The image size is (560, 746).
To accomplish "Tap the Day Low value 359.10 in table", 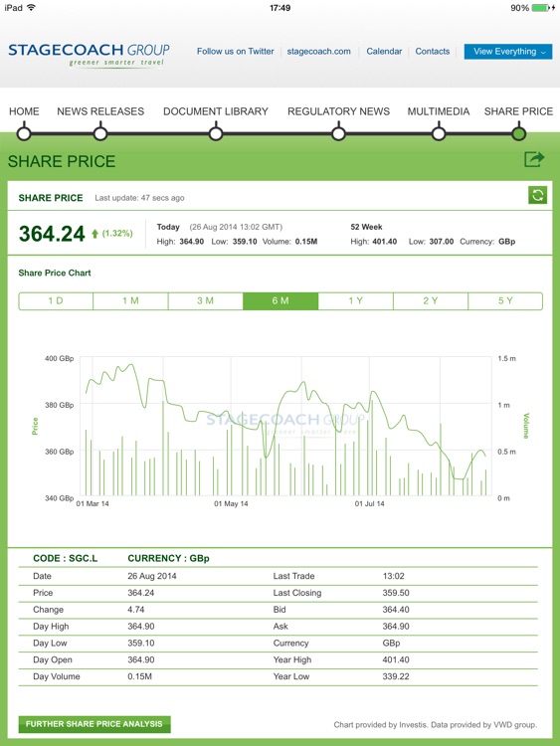I will (x=141, y=644).
